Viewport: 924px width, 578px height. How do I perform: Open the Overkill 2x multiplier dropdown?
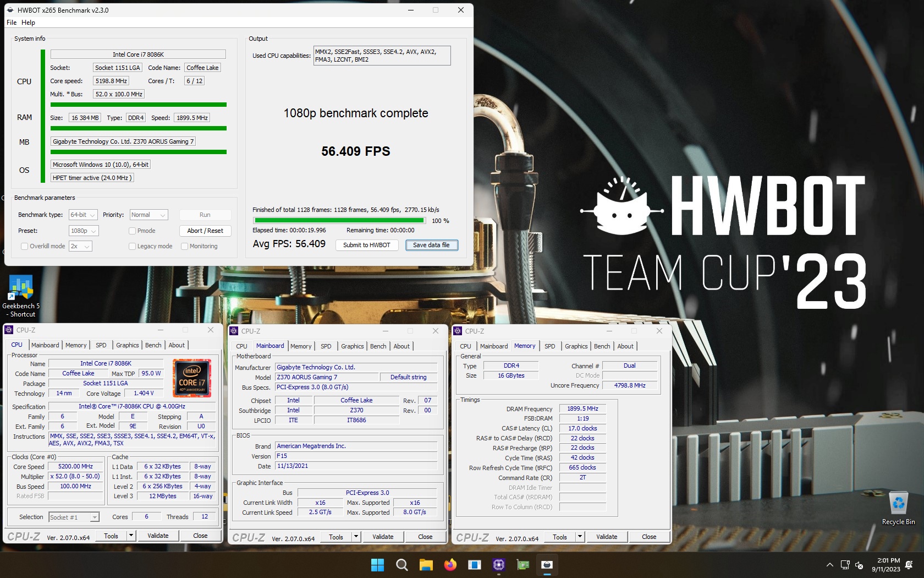pyautogui.click(x=80, y=246)
